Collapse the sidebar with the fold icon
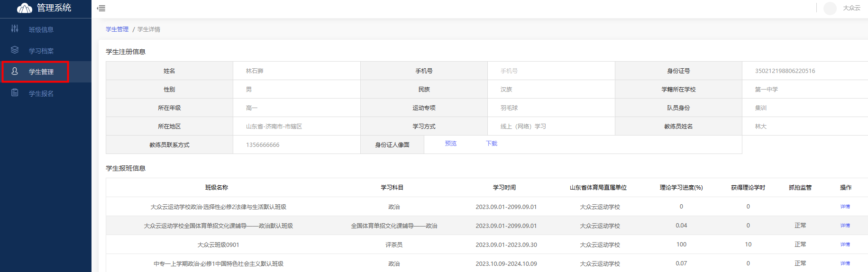This screenshot has height=272, width=868. pos(101,8)
